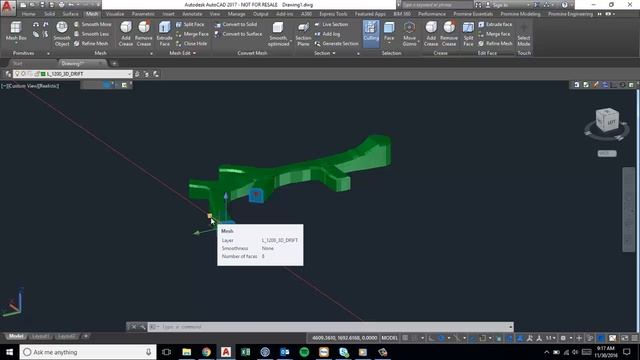Click the Smooth Object tool
This screenshot has height=360, width=640.
coord(62,33)
